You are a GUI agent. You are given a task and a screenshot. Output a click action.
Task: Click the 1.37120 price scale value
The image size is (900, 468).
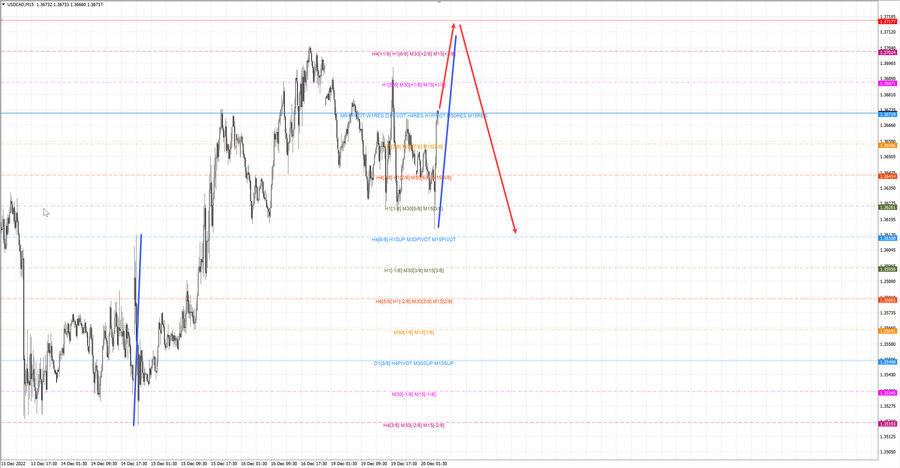[888, 32]
